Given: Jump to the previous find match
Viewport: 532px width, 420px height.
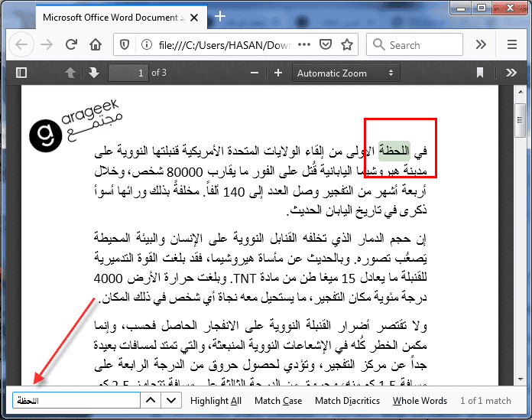Looking at the screenshot, I should pyautogui.click(x=151, y=401).
